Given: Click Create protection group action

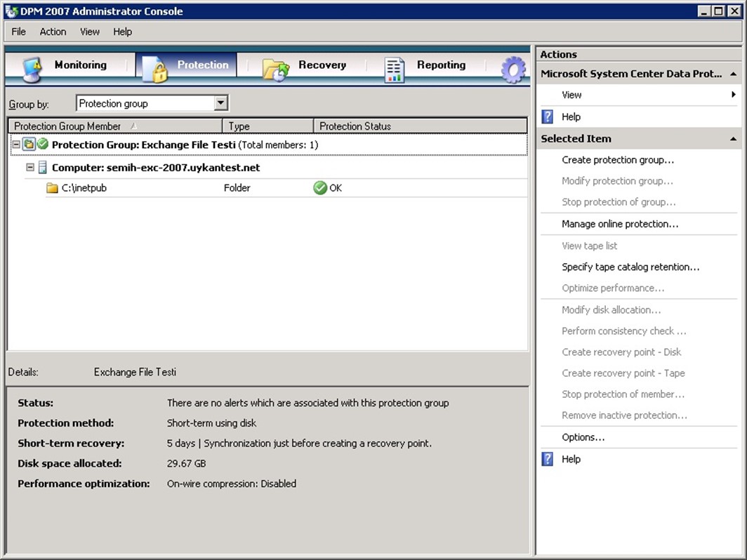Looking at the screenshot, I should point(617,160).
